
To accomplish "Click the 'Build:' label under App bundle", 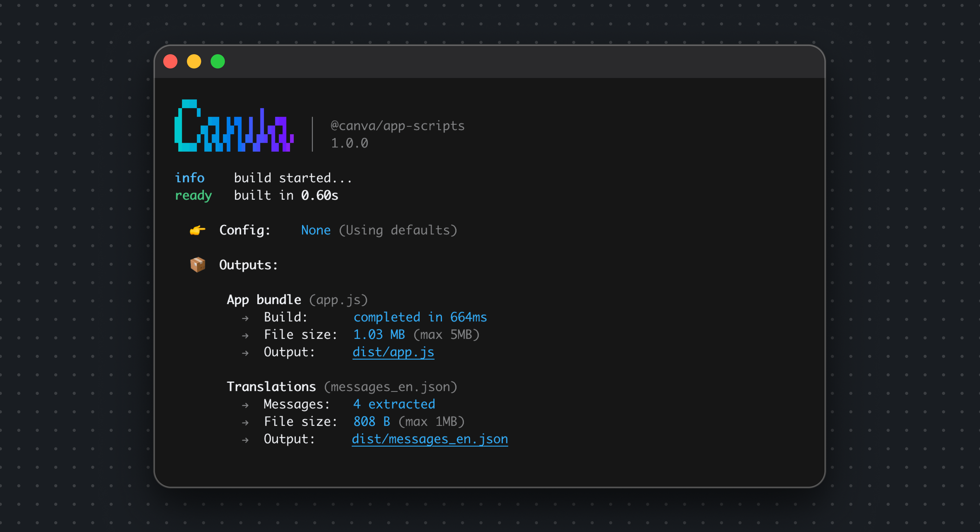I will click(x=286, y=317).
